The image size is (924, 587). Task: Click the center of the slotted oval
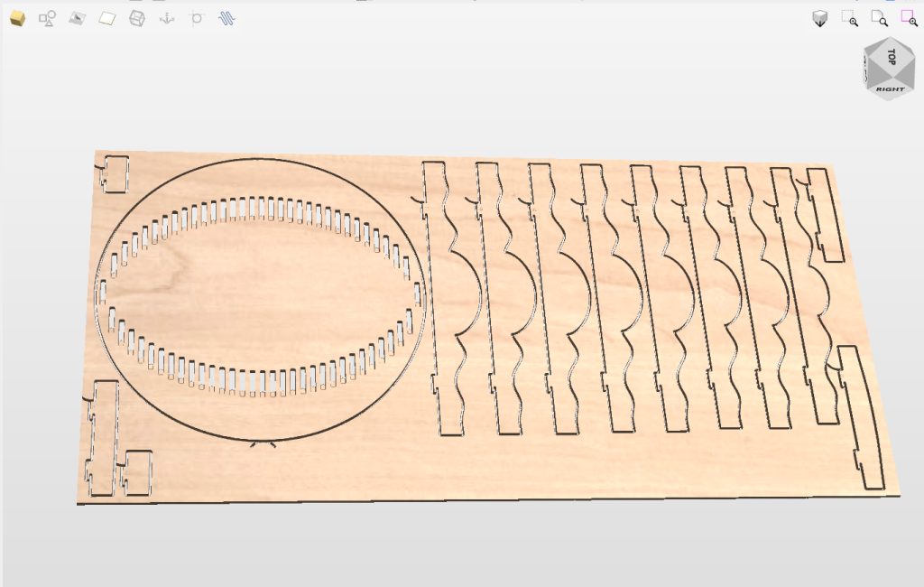tap(262, 293)
